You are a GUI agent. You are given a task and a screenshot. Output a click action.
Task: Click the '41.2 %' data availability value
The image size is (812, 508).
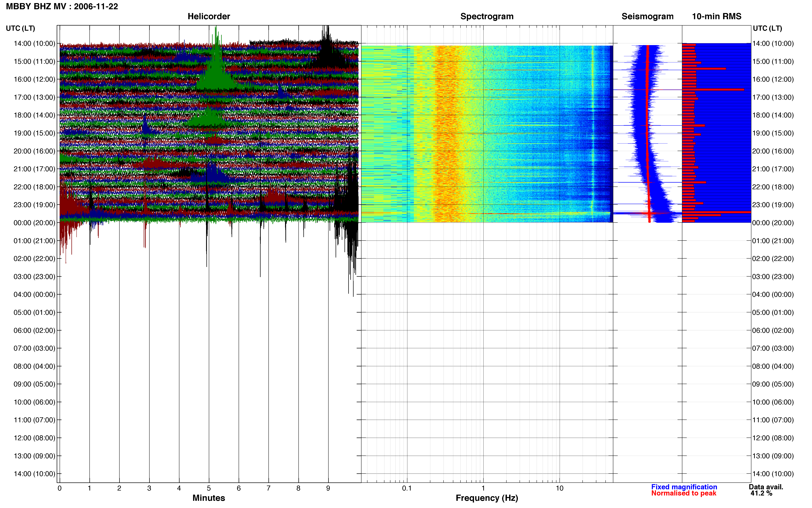click(x=761, y=493)
